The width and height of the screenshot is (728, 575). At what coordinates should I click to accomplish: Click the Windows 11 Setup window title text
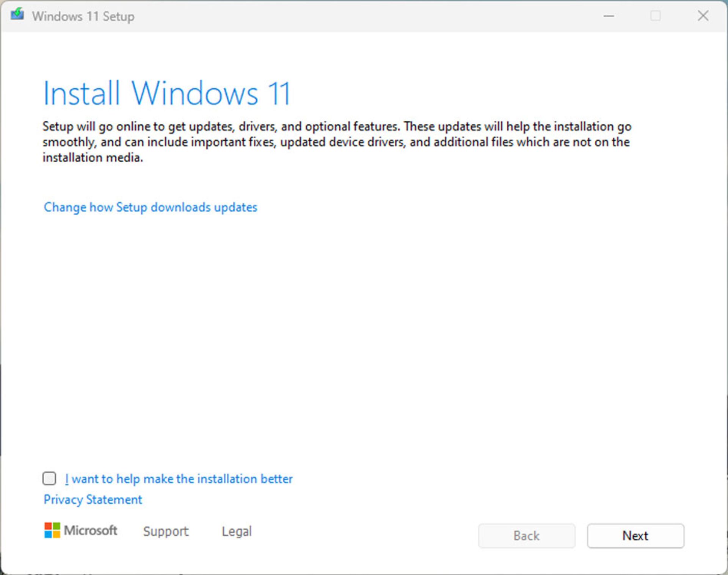[83, 16]
